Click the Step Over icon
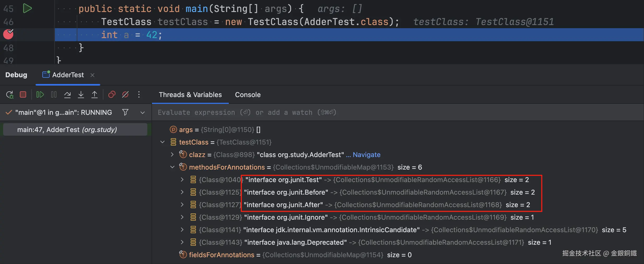The width and height of the screenshot is (644, 264). pos(67,94)
